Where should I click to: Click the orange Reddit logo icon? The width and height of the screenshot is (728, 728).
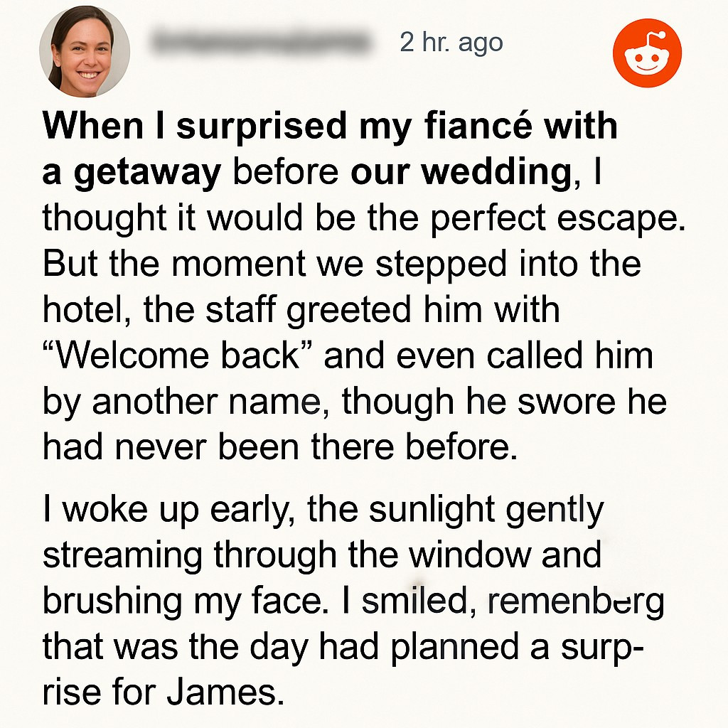(647, 53)
